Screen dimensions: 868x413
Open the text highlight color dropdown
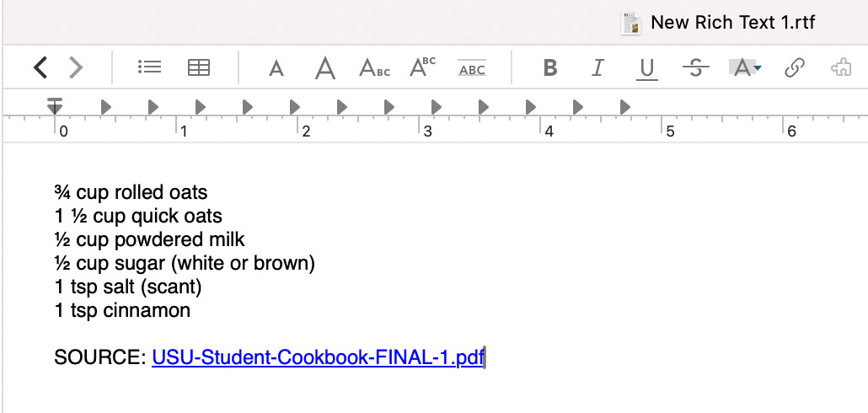(745, 67)
